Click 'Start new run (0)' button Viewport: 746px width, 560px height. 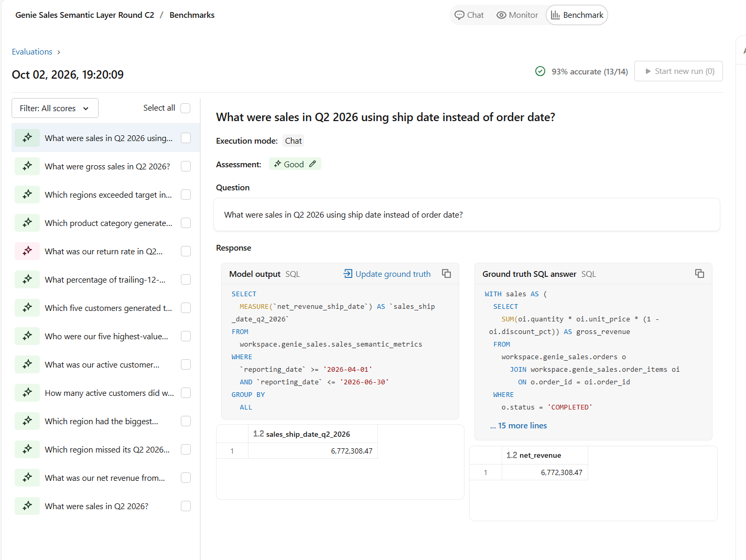(x=678, y=71)
